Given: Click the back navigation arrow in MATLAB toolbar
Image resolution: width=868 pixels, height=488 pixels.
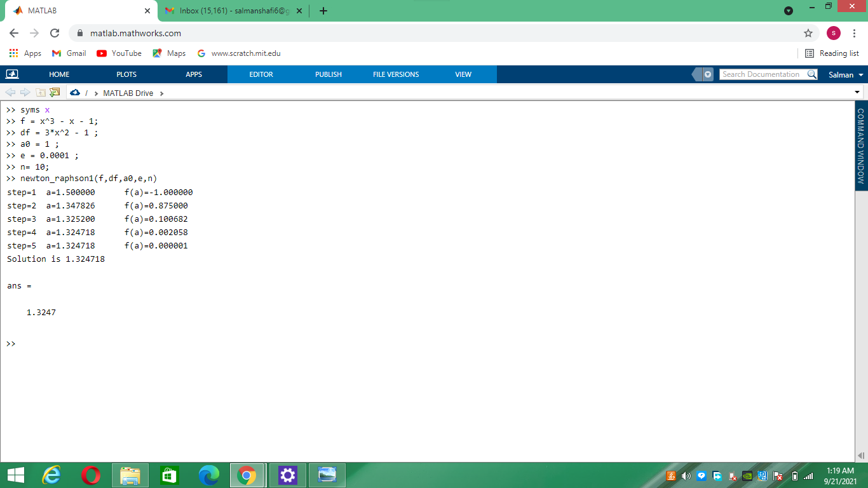Looking at the screenshot, I should (x=10, y=92).
